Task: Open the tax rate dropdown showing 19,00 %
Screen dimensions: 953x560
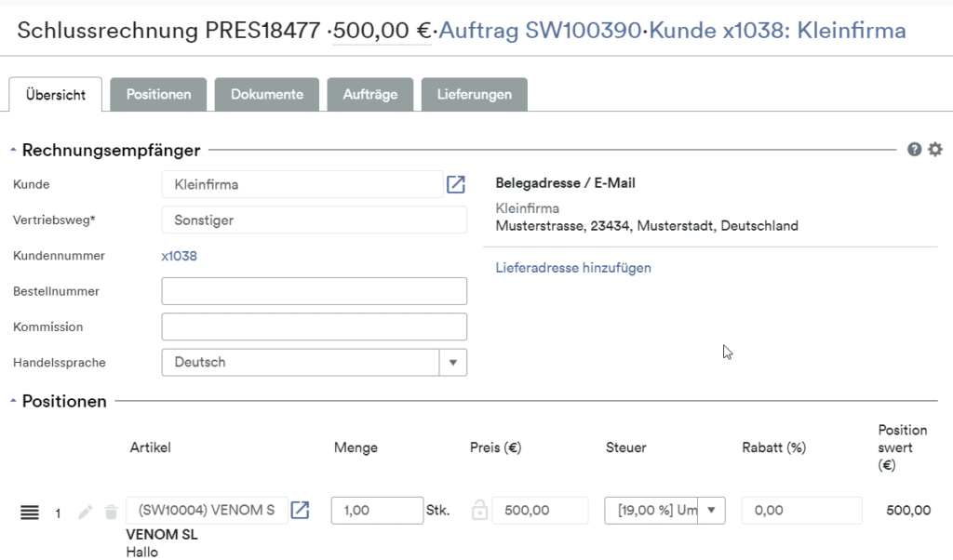Action: click(x=710, y=510)
